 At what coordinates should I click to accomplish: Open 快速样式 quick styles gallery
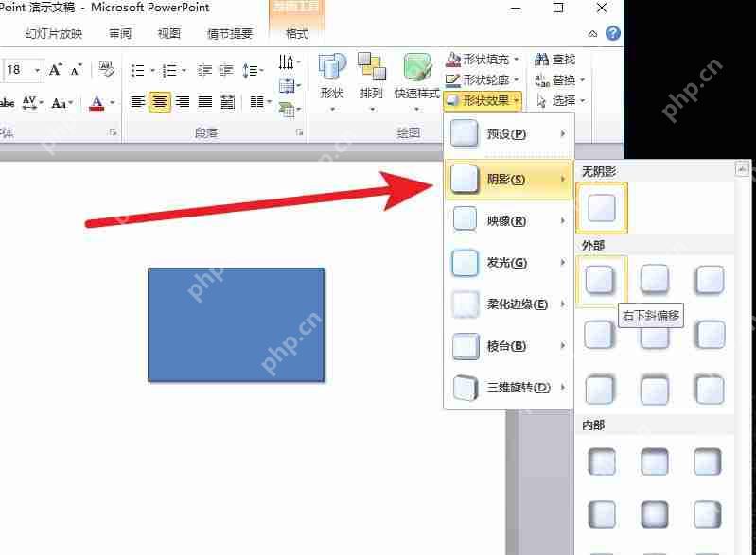(x=417, y=81)
